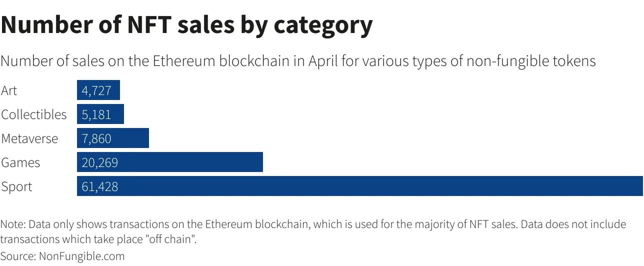Select the Sport category label

(16, 186)
